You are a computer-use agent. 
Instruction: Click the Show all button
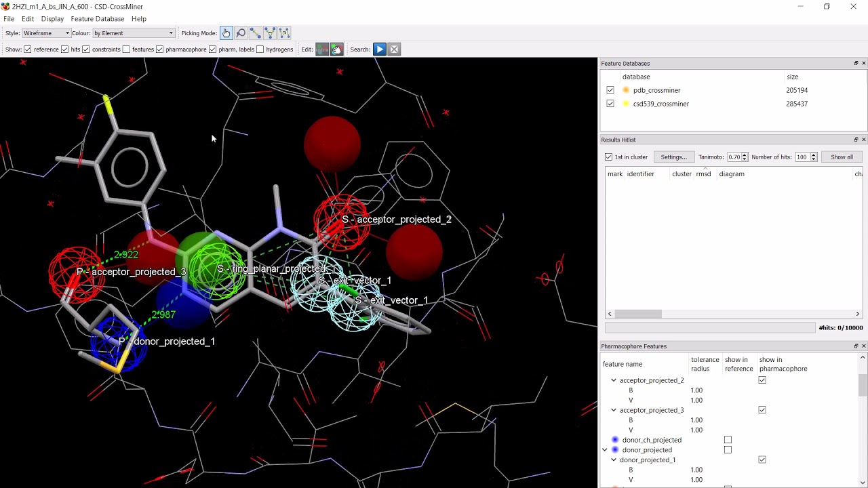(x=842, y=157)
